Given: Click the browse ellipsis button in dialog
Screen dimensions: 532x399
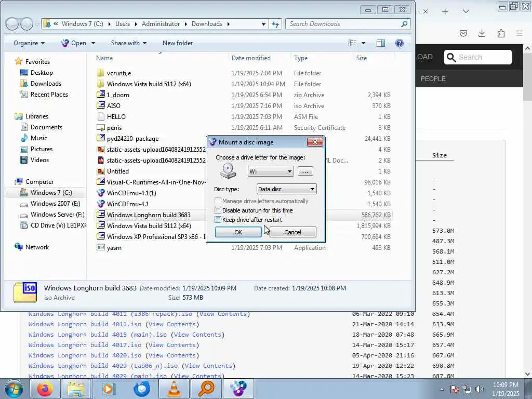Looking at the screenshot, I should 305,171.
